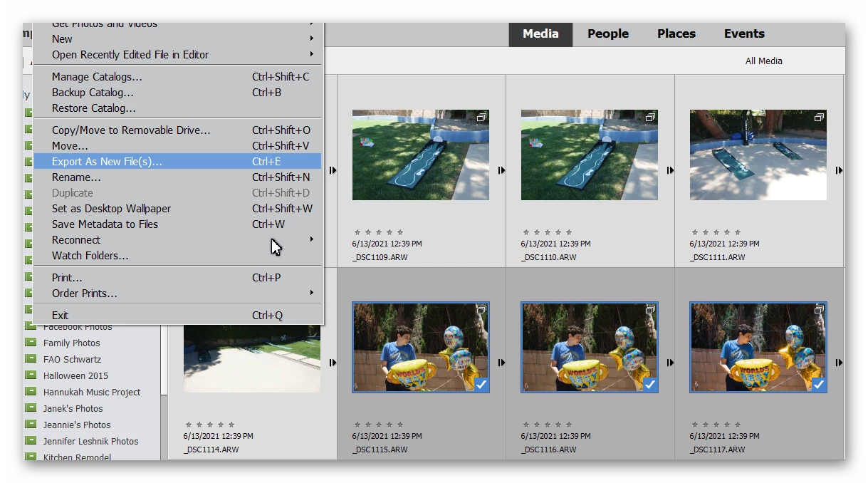
Task: Expand the version set arrow next to _DSC1110.ARW
Action: pyautogui.click(x=670, y=170)
